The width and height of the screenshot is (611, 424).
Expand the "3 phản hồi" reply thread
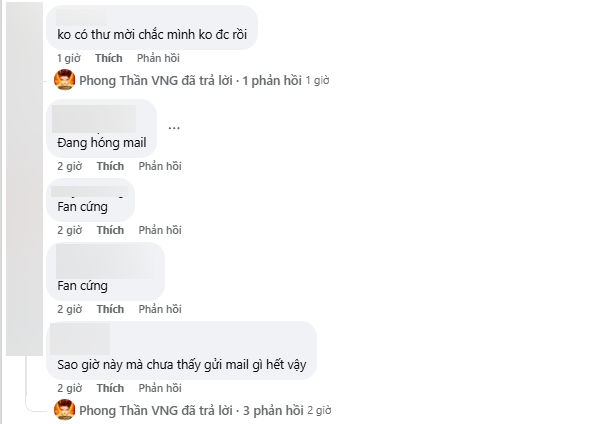(x=273, y=410)
